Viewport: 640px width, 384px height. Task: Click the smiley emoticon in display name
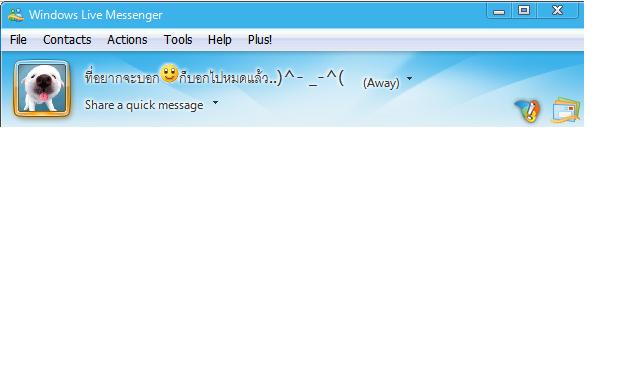pyautogui.click(x=169, y=74)
